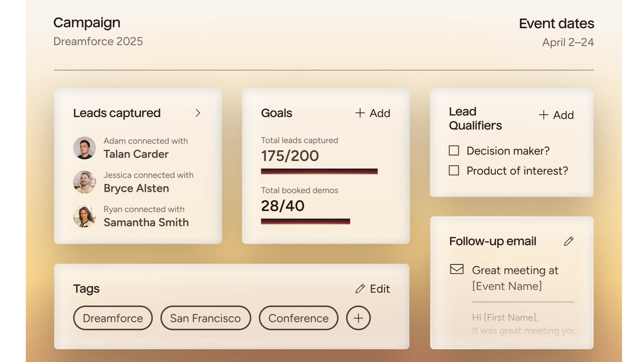
Task: Click the plus icon in Lead Qualifiers card
Action: (x=544, y=115)
